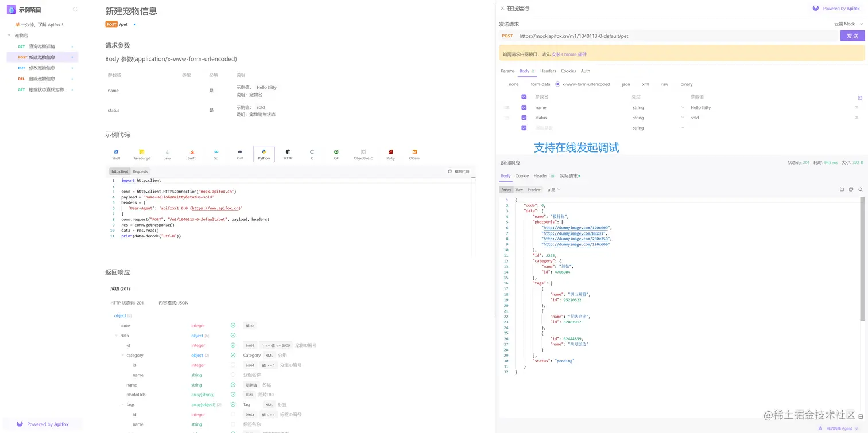Screen dimensions: 868x433
Task: Select the C code language icon
Action: (312, 152)
